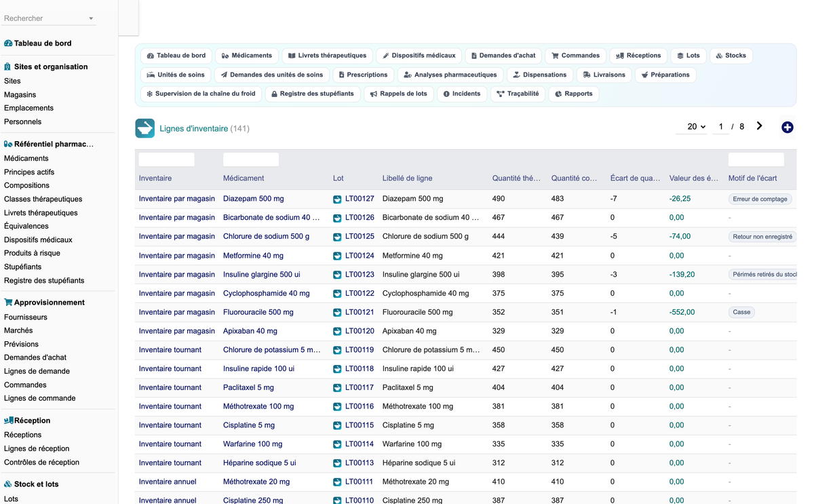Open Rappels de lots toolbar button
The image size is (814, 504).
pyautogui.click(x=399, y=94)
